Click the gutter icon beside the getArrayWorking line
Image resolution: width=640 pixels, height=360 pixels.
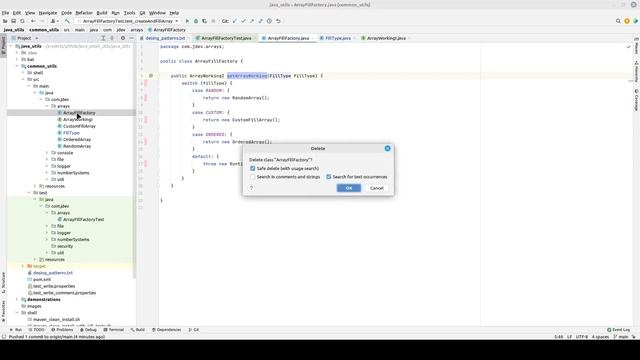[151, 76]
